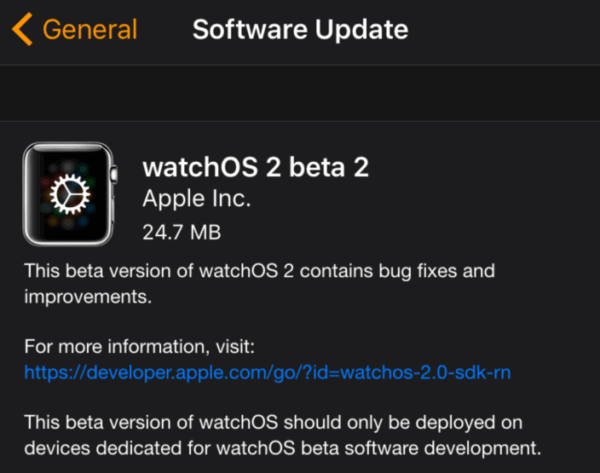The height and width of the screenshot is (473, 600).
Task: Tap the Apple Watch update icon
Action: pos(70,192)
